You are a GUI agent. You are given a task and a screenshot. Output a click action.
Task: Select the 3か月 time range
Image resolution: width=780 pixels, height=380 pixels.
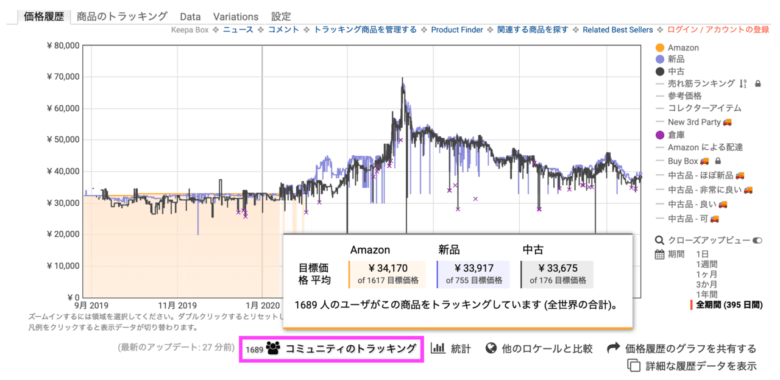[x=706, y=284]
